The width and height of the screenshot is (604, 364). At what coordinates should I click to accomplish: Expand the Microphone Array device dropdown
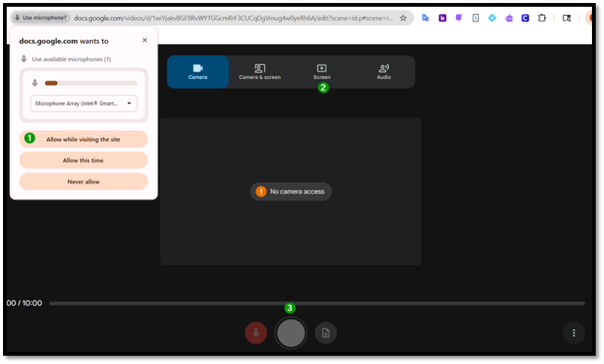83,104
